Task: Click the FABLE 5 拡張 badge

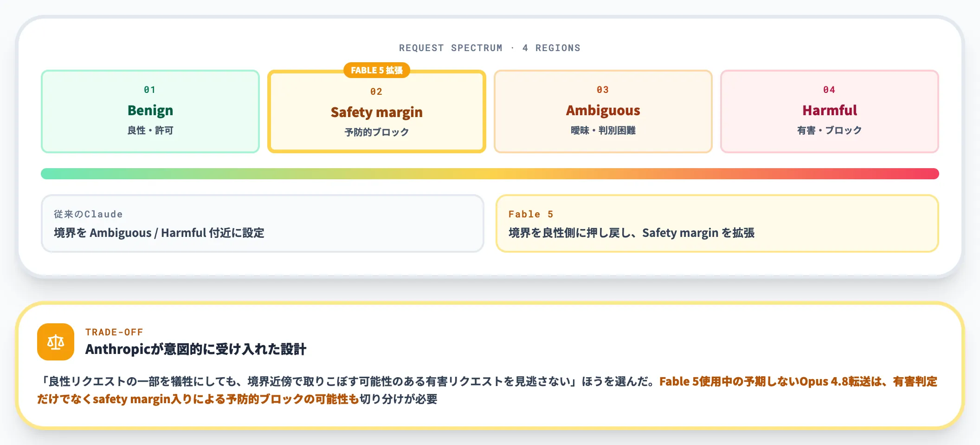Action: point(377,70)
